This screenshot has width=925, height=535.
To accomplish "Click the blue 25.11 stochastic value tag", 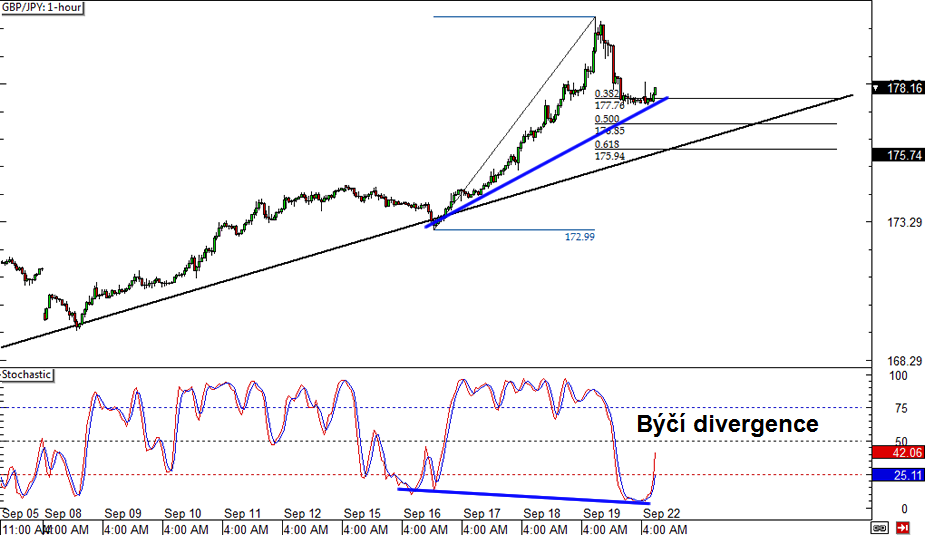I will click(x=898, y=475).
